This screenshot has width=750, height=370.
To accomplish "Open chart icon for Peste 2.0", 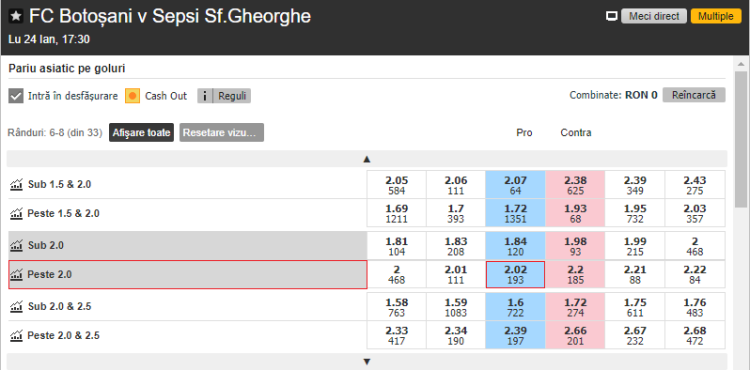I will [x=17, y=274].
